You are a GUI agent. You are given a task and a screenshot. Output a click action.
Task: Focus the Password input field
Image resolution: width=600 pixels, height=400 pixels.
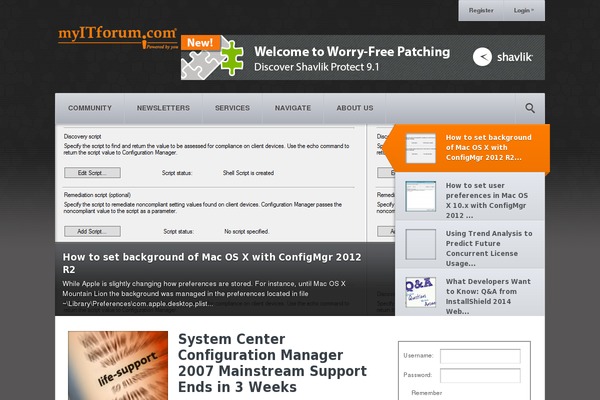[479, 375]
